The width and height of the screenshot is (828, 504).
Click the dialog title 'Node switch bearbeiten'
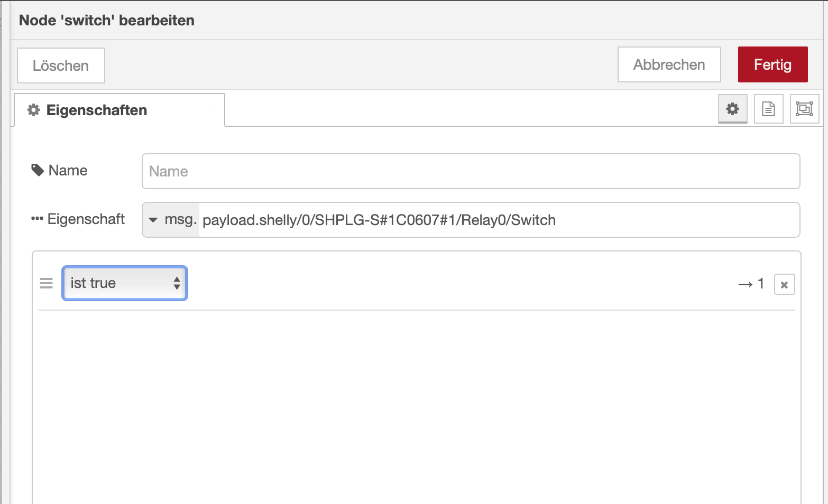[107, 20]
